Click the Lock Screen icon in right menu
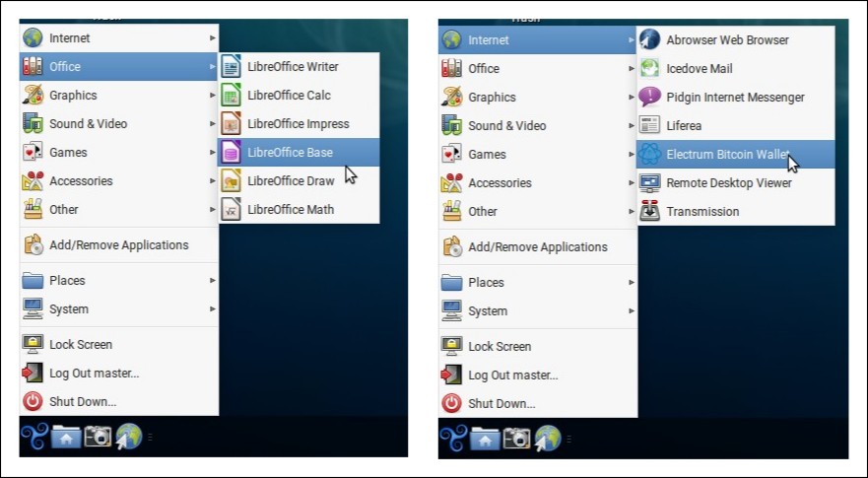The image size is (868, 478). click(451, 346)
